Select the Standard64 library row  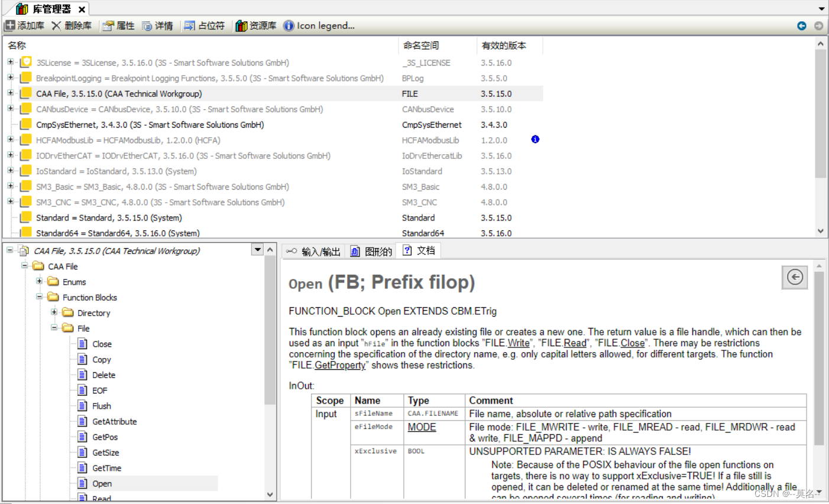point(273,233)
